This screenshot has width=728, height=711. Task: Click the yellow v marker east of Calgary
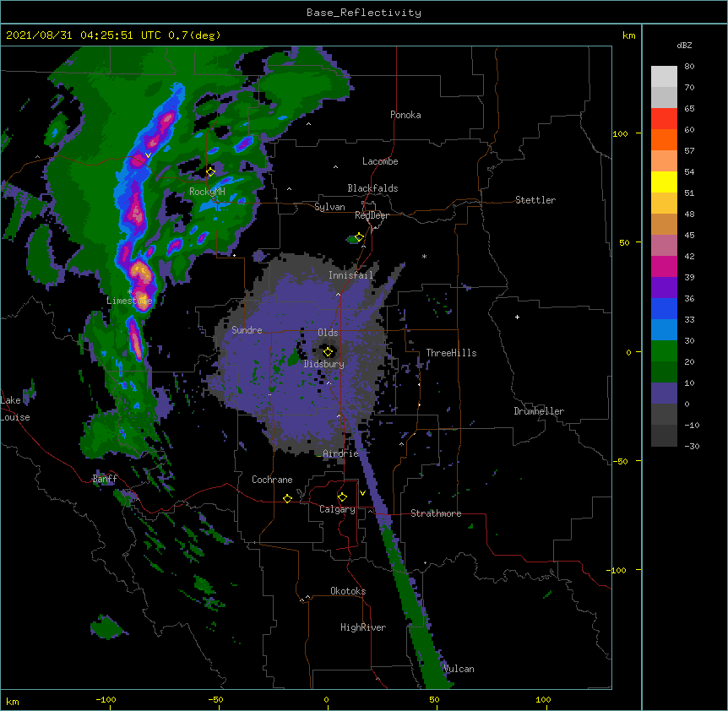(362, 493)
